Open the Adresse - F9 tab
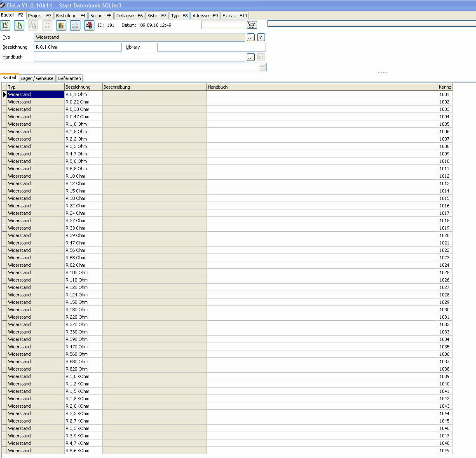Screen dimensions: 476x458 click(205, 16)
